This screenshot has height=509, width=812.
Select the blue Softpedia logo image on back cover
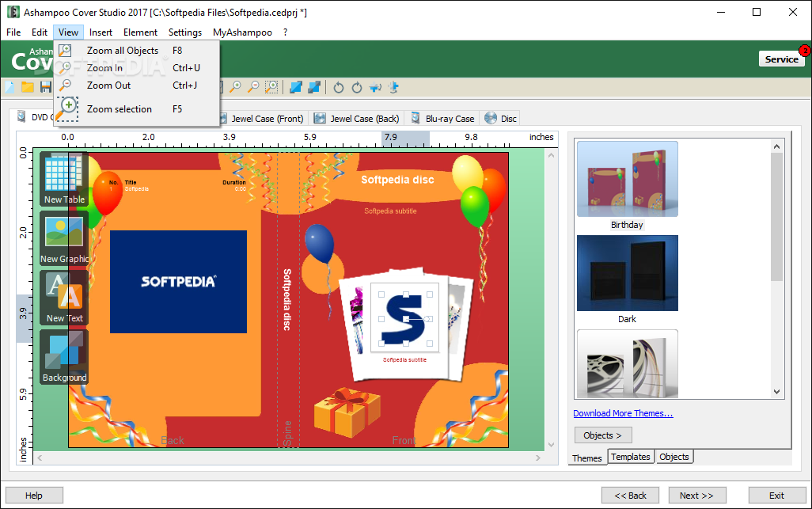pos(178,282)
